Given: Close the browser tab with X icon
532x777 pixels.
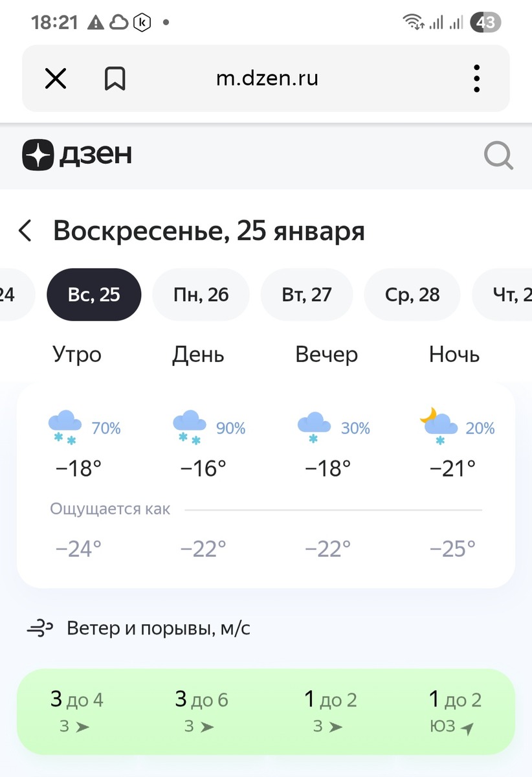Looking at the screenshot, I should pyautogui.click(x=56, y=79).
